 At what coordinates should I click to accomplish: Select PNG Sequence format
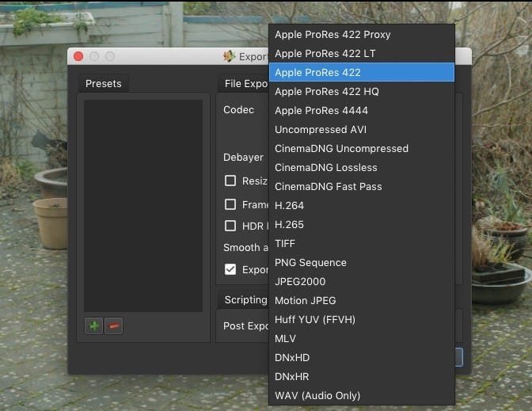pos(361,262)
